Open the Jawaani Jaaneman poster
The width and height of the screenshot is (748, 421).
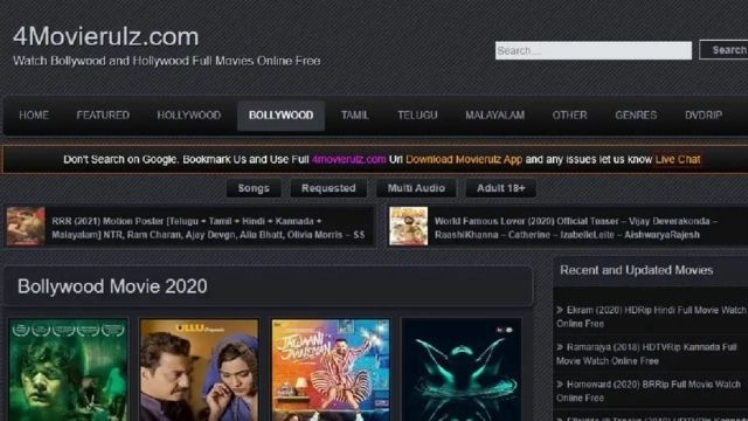330,370
